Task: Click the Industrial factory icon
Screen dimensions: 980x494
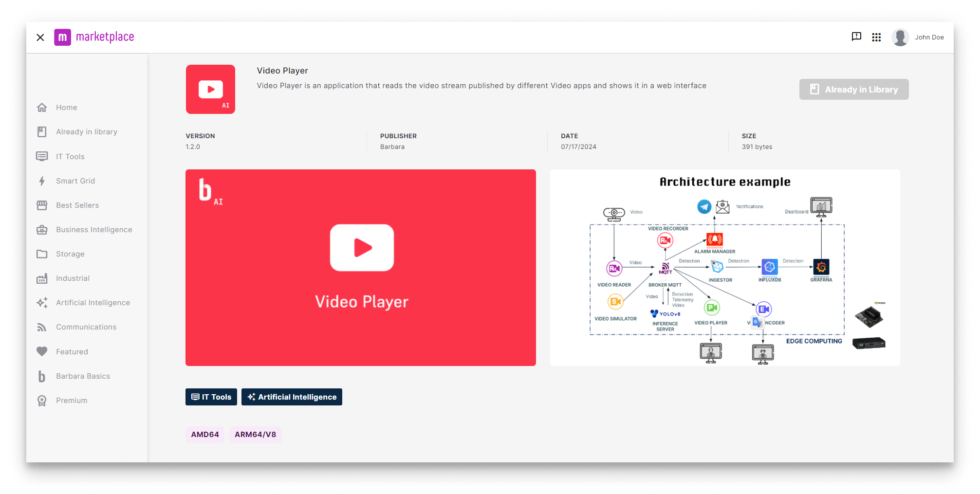Action: pyautogui.click(x=42, y=278)
